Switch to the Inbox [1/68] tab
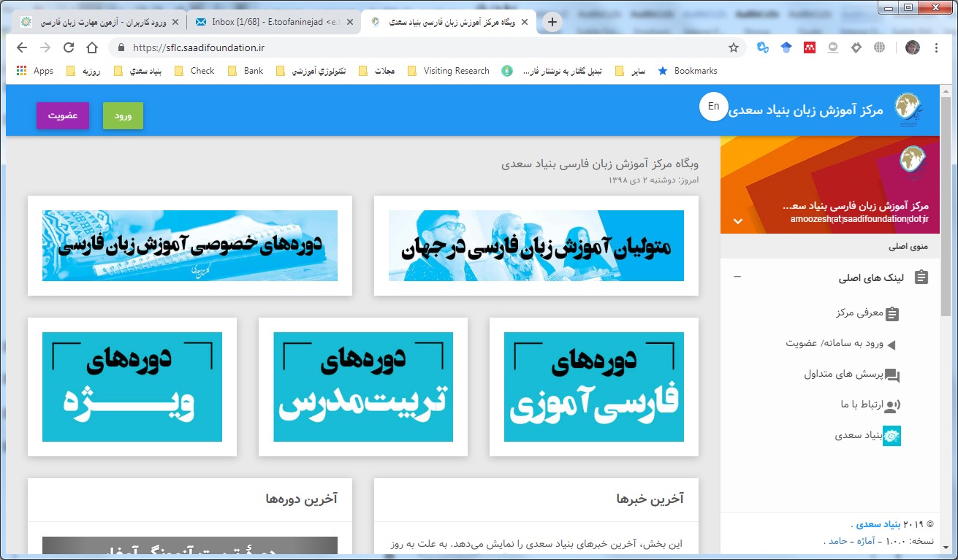 click(x=274, y=22)
